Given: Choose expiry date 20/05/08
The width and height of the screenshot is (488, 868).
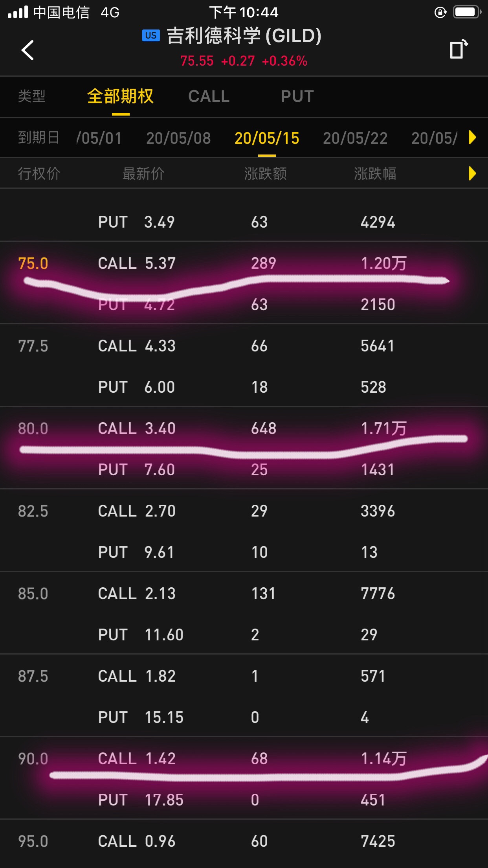Looking at the screenshot, I should (x=178, y=138).
